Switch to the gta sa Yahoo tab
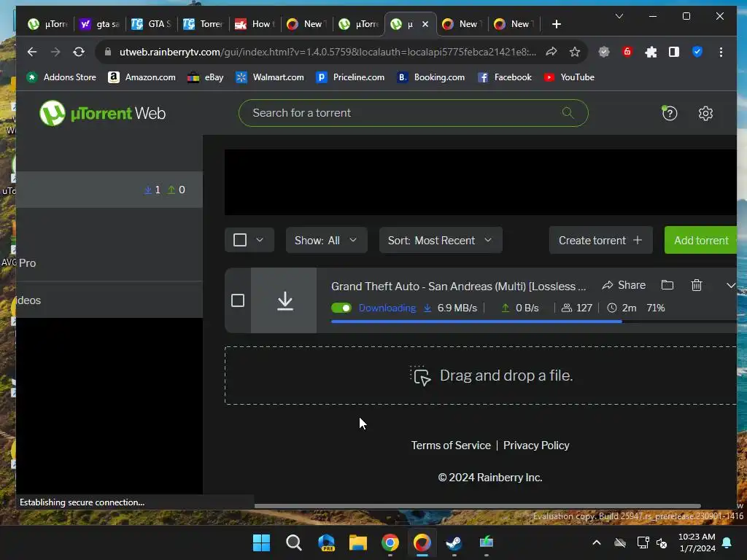 click(100, 24)
